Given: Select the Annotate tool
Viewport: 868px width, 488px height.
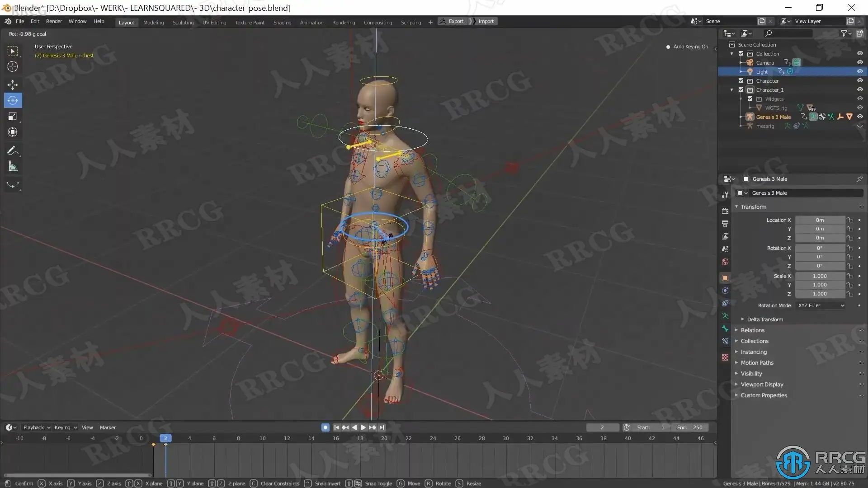Looking at the screenshot, I should [13, 150].
